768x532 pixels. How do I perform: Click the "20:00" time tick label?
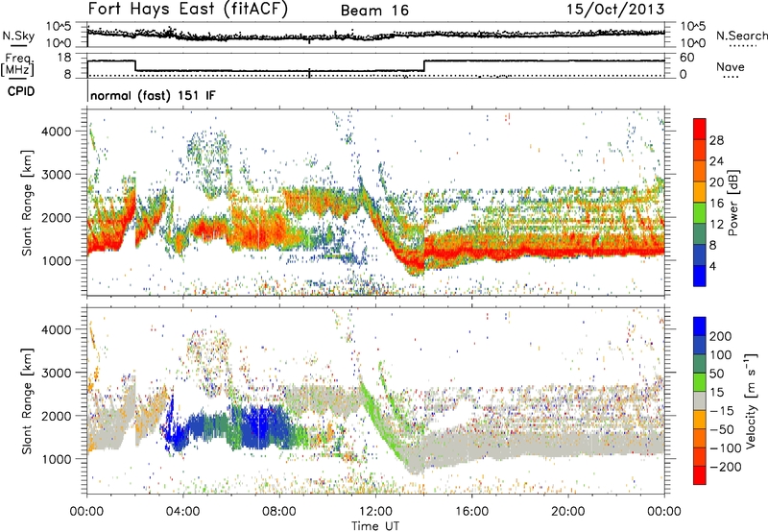568,512
